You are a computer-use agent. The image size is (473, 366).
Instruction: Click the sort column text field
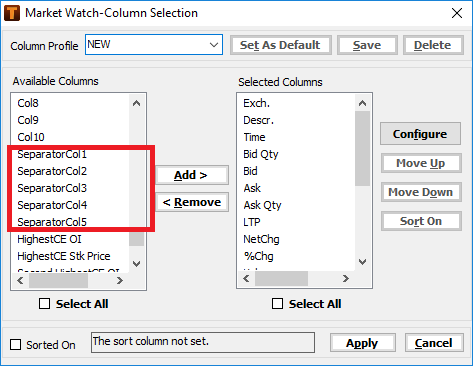click(x=203, y=342)
